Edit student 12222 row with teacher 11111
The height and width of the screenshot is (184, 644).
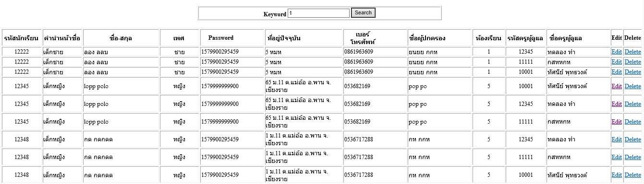pos(617,62)
